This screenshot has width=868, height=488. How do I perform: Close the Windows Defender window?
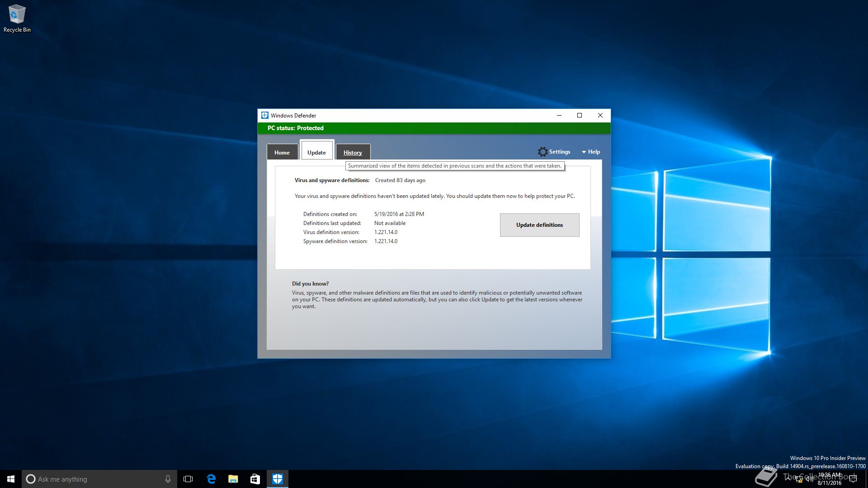point(600,115)
